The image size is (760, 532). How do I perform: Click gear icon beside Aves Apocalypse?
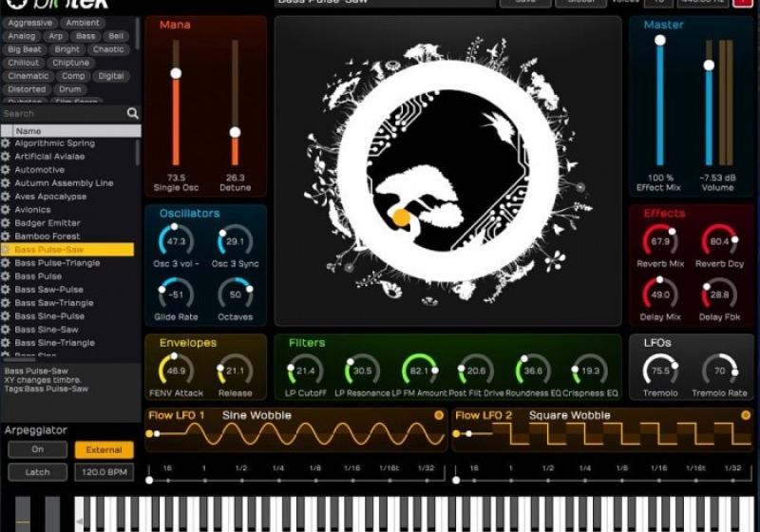coord(6,197)
